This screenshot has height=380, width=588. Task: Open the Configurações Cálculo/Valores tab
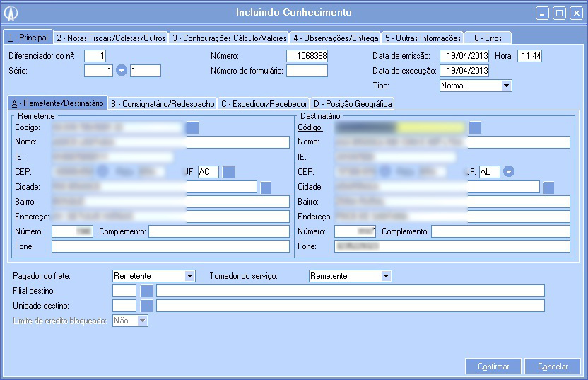pyautogui.click(x=229, y=38)
